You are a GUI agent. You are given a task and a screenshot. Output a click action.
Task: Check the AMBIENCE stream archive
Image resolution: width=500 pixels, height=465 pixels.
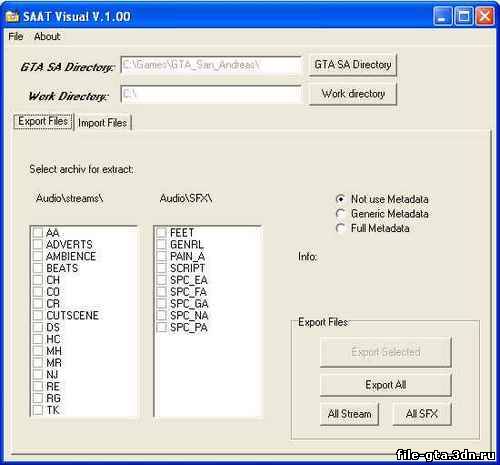(x=38, y=256)
